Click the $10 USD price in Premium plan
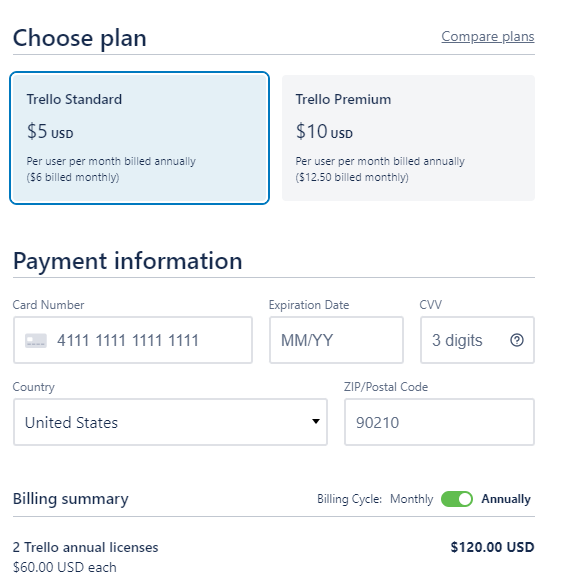Viewport: 567px width, 585px height. point(324,132)
